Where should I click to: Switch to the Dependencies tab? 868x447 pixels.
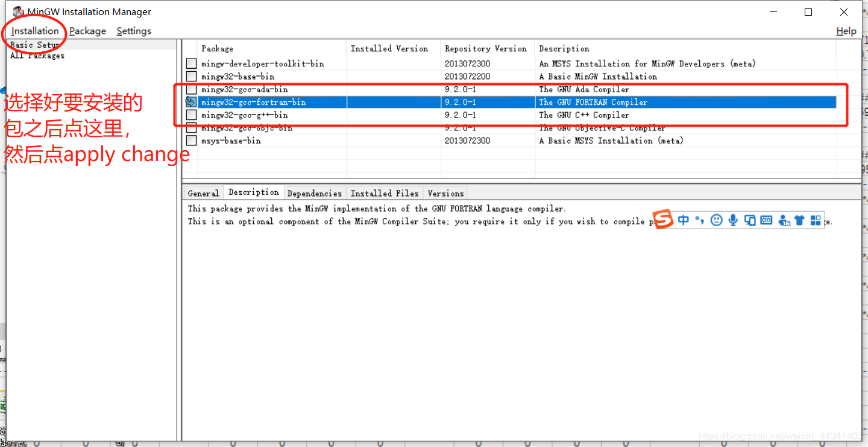click(x=315, y=193)
